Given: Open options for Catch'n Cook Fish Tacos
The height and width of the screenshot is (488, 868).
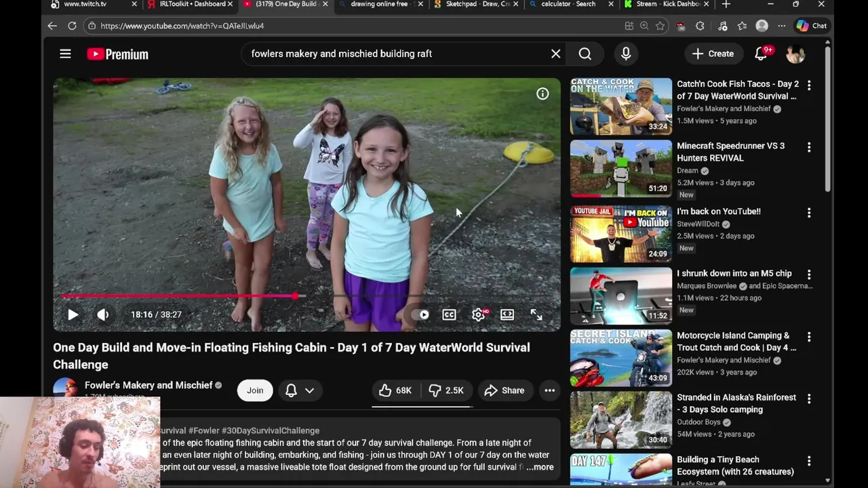Looking at the screenshot, I should click(x=808, y=85).
